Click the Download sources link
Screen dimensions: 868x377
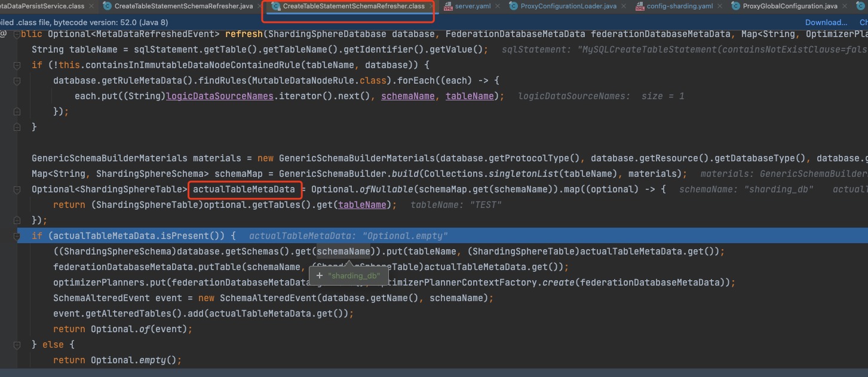826,22
